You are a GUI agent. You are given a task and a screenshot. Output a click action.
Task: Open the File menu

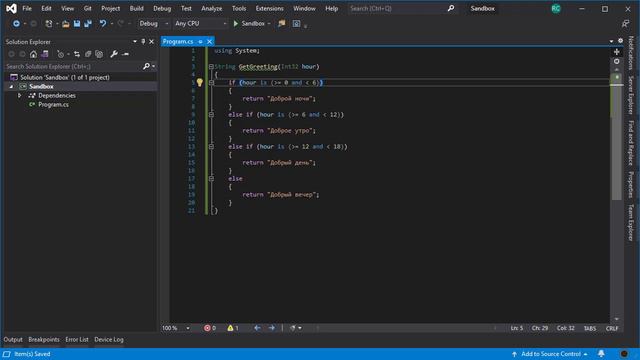coord(27,9)
